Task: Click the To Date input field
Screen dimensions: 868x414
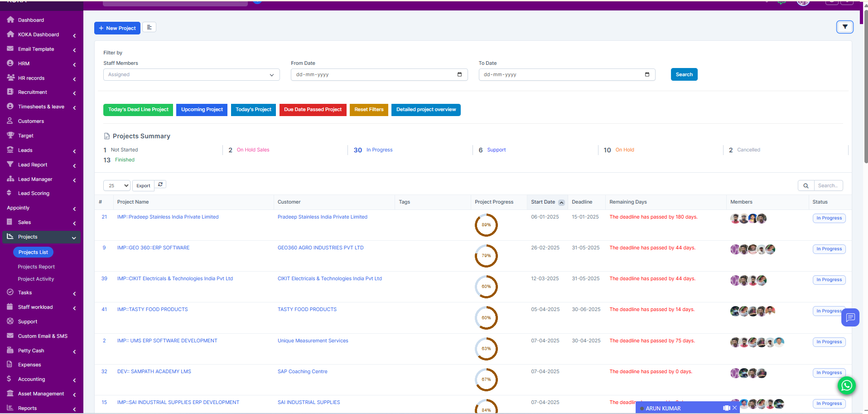Action: tap(562, 75)
